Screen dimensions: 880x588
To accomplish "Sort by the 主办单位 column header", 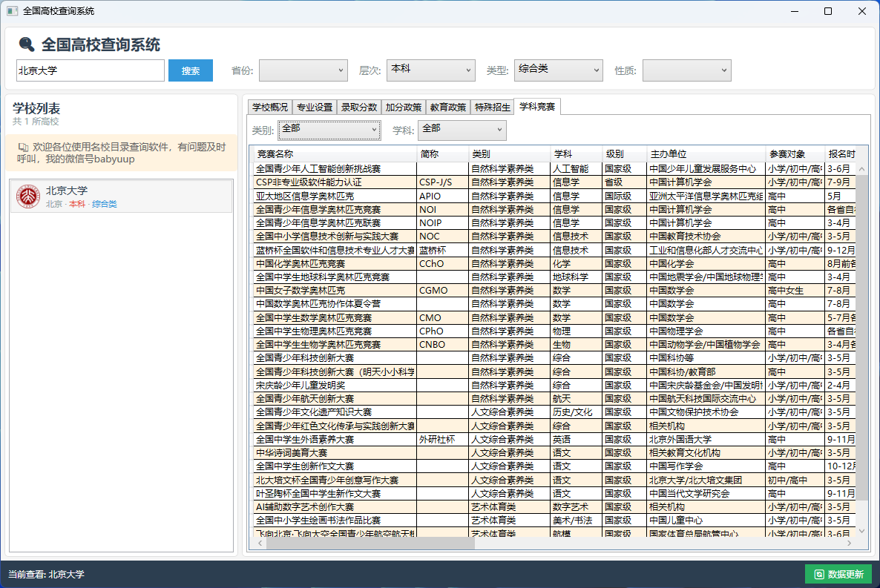I will 706,153.
